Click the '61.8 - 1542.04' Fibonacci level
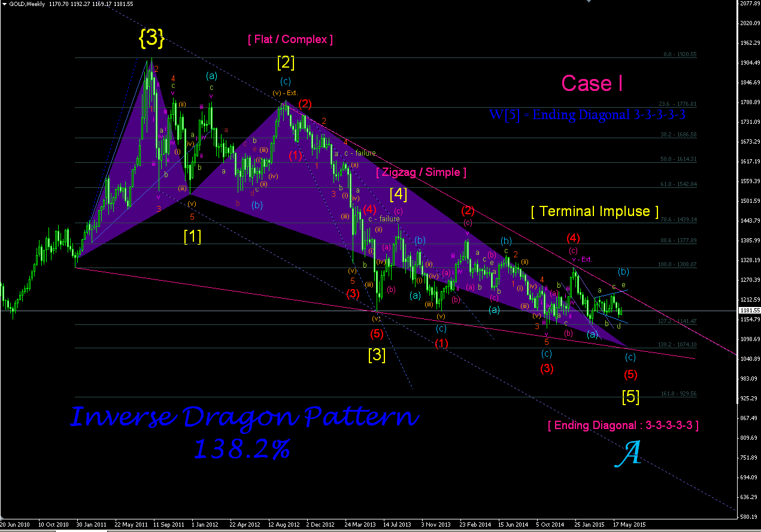Screen dimensions: 761x532 click(x=678, y=184)
